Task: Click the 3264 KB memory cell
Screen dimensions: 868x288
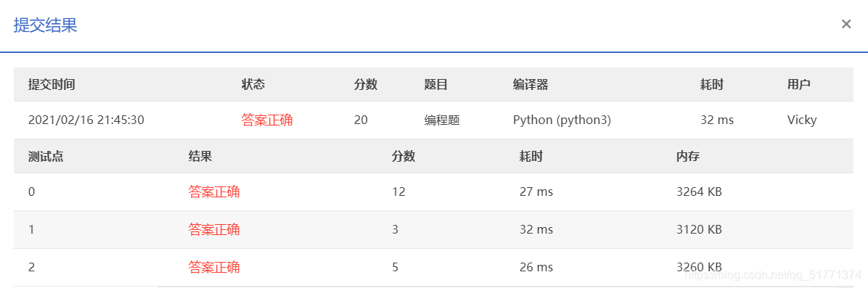Action: click(x=699, y=192)
